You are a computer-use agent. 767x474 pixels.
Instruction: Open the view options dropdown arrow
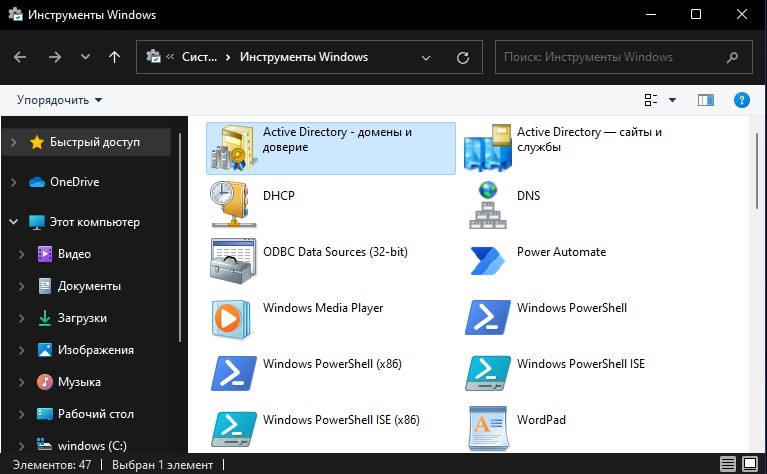tap(672, 100)
